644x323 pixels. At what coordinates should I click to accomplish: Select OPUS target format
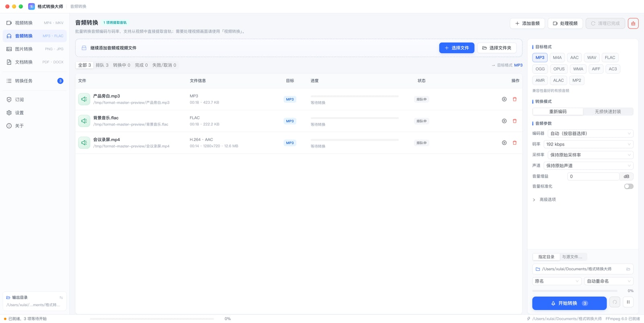coord(559,69)
